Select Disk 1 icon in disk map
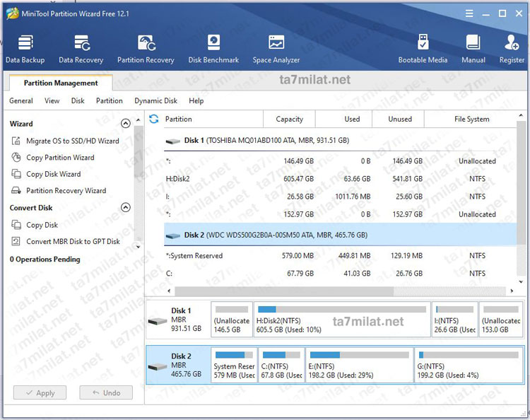Screen dimensions: 530x420 pyautogui.click(x=158, y=321)
